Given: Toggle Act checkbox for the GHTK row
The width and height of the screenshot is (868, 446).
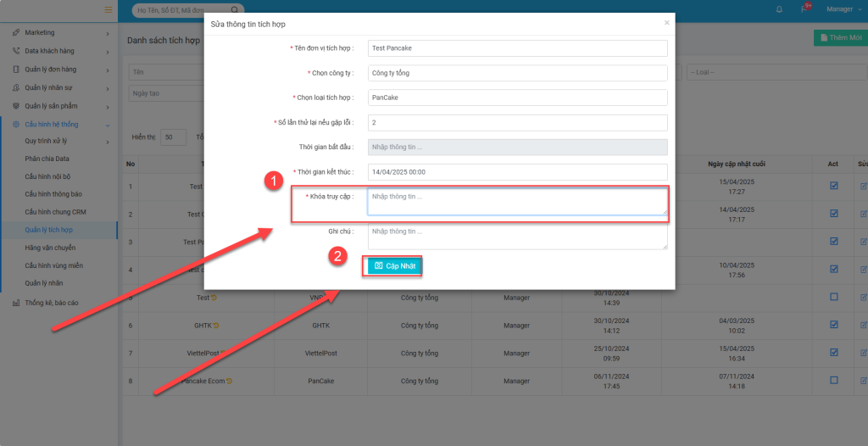Looking at the screenshot, I should (x=833, y=324).
